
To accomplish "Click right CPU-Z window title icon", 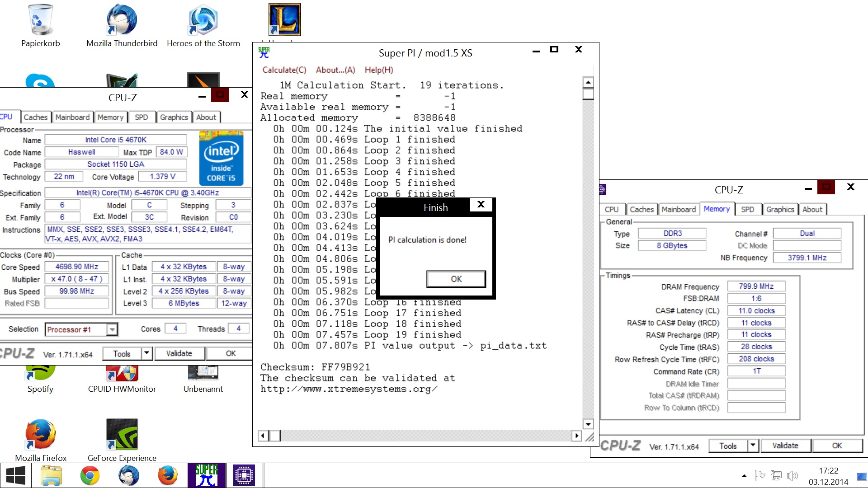I will (x=602, y=189).
